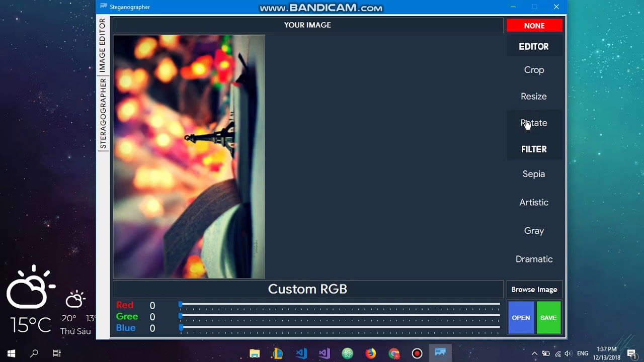Screen dimensions: 644x362
Task: Open the purple Visual Studio icon
Action: (x=325, y=353)
